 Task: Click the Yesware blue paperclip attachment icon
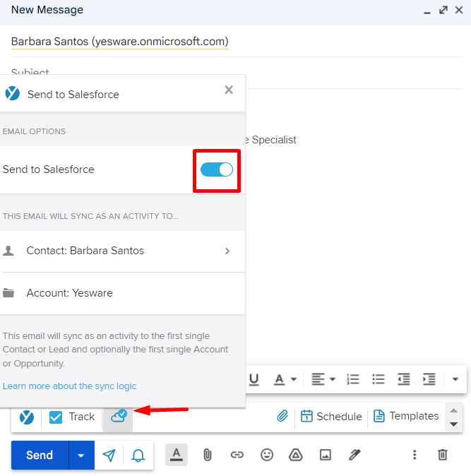(282, 416)
